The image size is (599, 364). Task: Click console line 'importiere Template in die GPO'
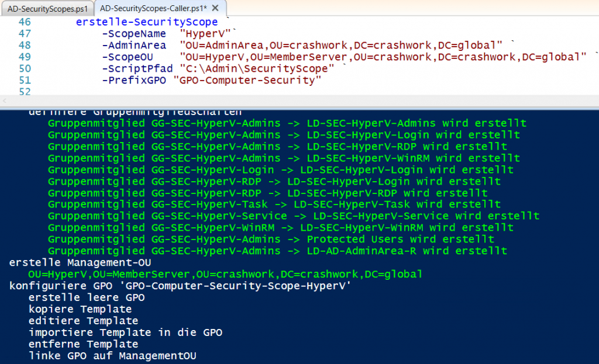[125, 332]
